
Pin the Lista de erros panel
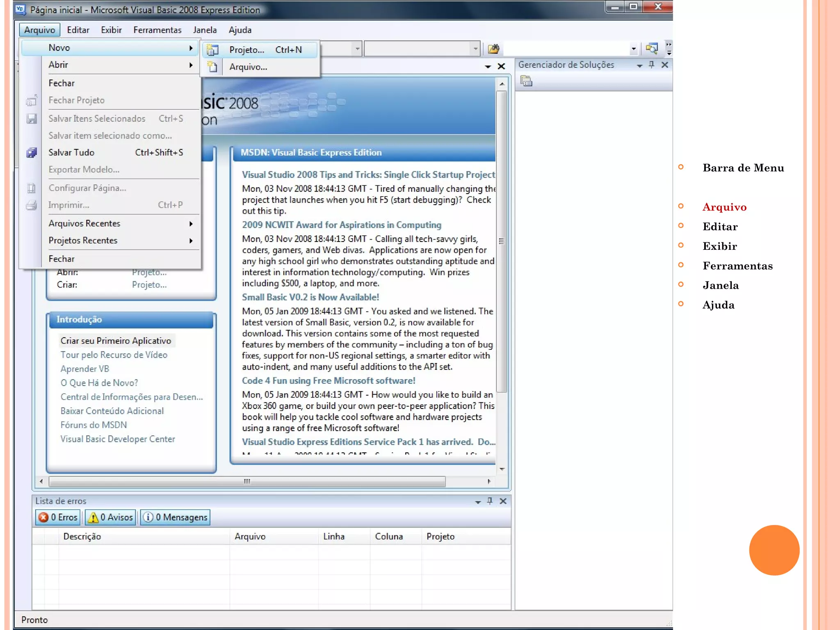pyautogui.click(x=490, y=501)
